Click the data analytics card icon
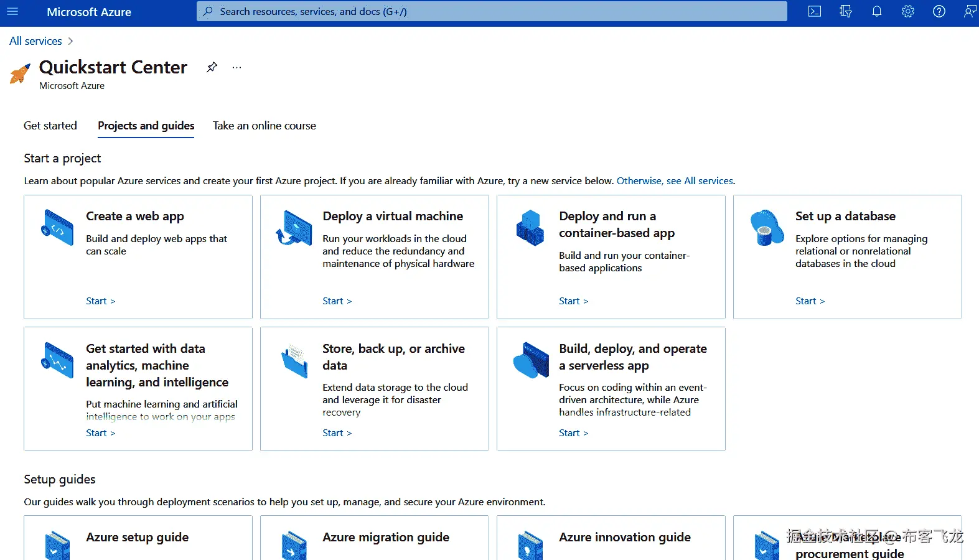979x560 pixels. (x=57, y=360)
